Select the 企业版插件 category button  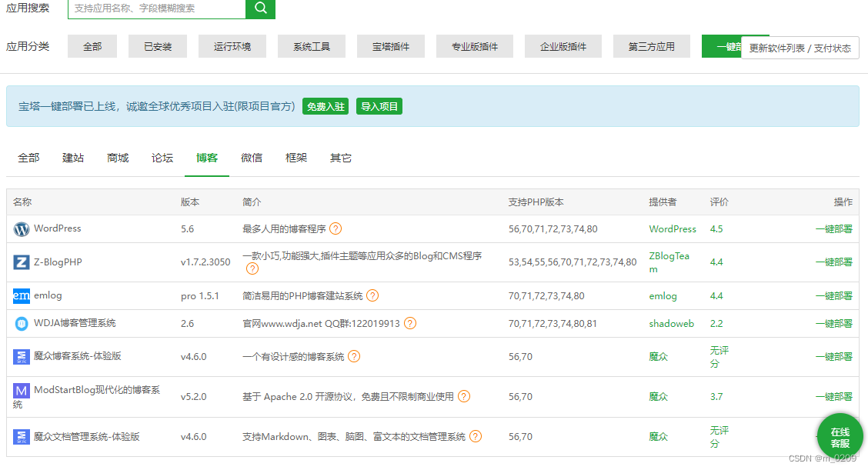(563, 46)
